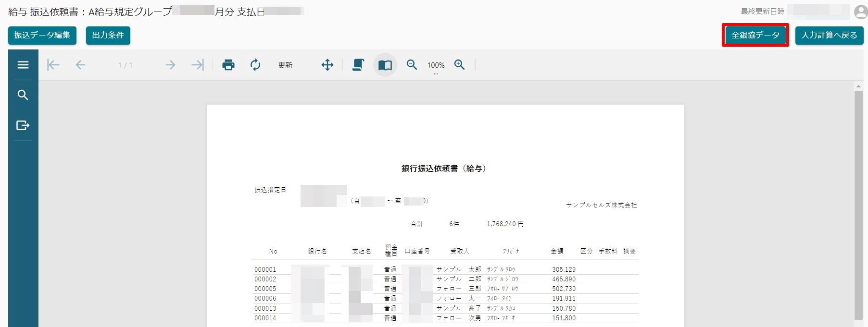868x327 pixels.
Task: Click 最終更新日時 label at top
Action: (762, 11)
